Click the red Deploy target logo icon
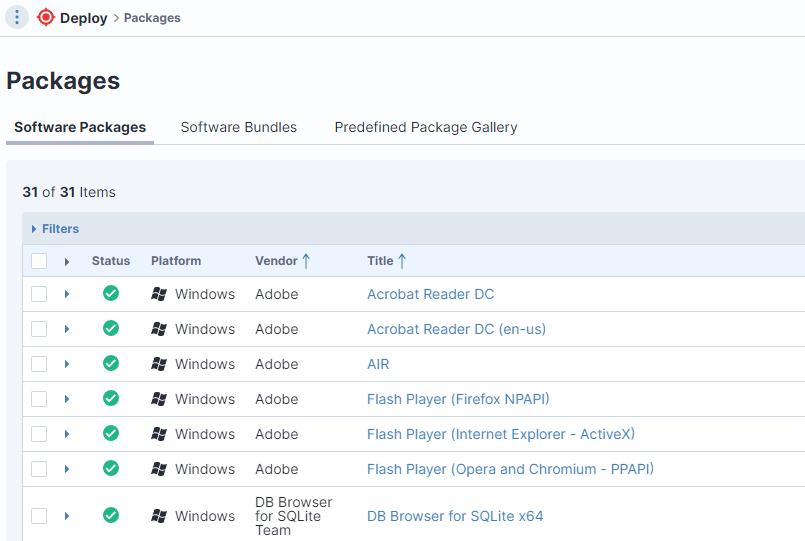This screenshot has width=805, height=541. (x=46, y=17)
